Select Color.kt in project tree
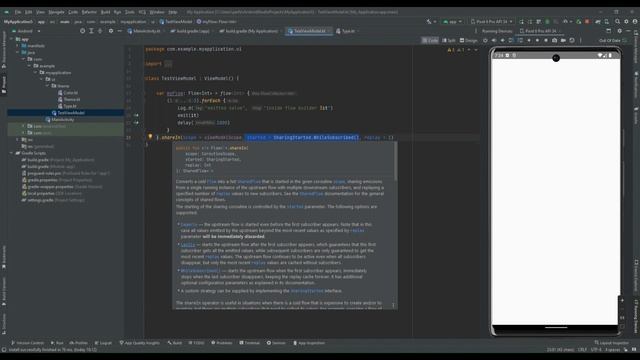 point(68,93)
